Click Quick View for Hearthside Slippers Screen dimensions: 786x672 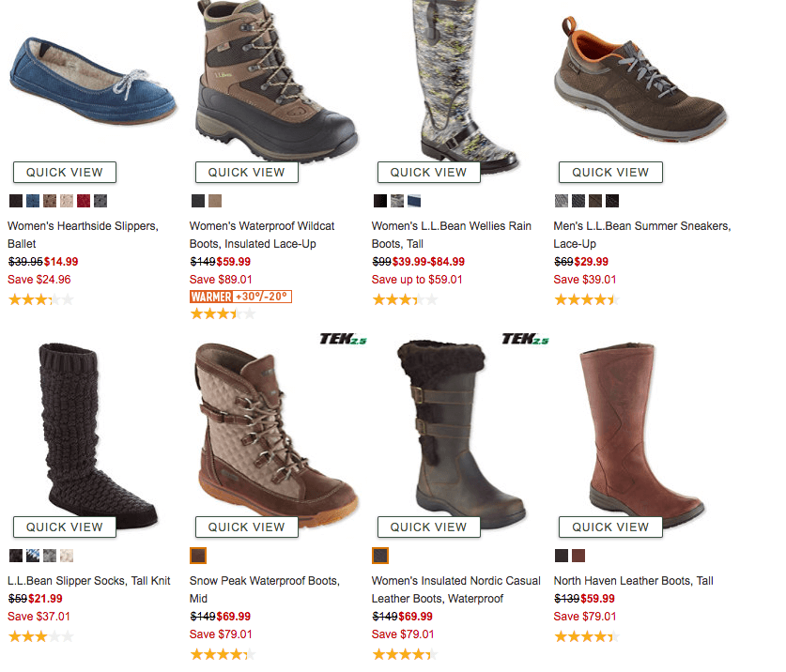(x=65, y=173)
